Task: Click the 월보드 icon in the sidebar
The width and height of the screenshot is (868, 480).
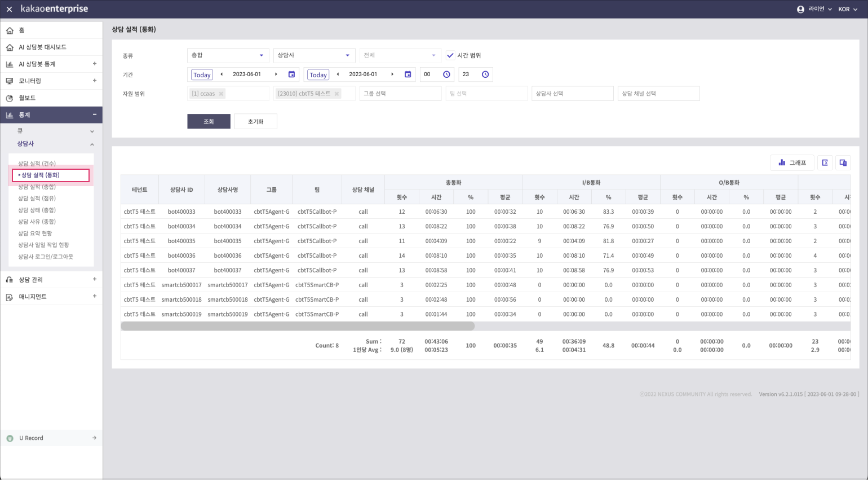Action: click(10, 98)
